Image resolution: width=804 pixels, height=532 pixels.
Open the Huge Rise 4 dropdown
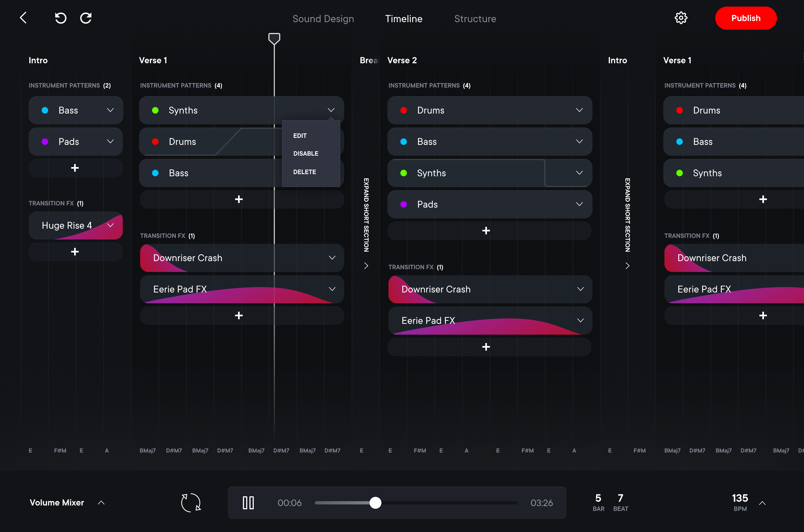coord(110,225)
